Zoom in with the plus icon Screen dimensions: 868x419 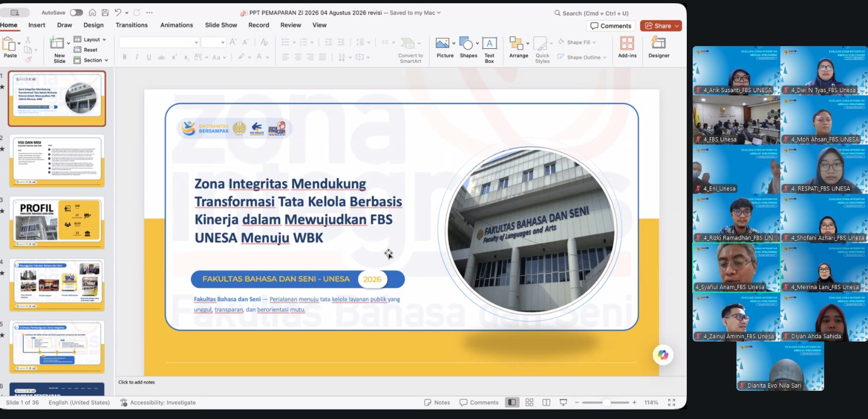click(634, 402)
